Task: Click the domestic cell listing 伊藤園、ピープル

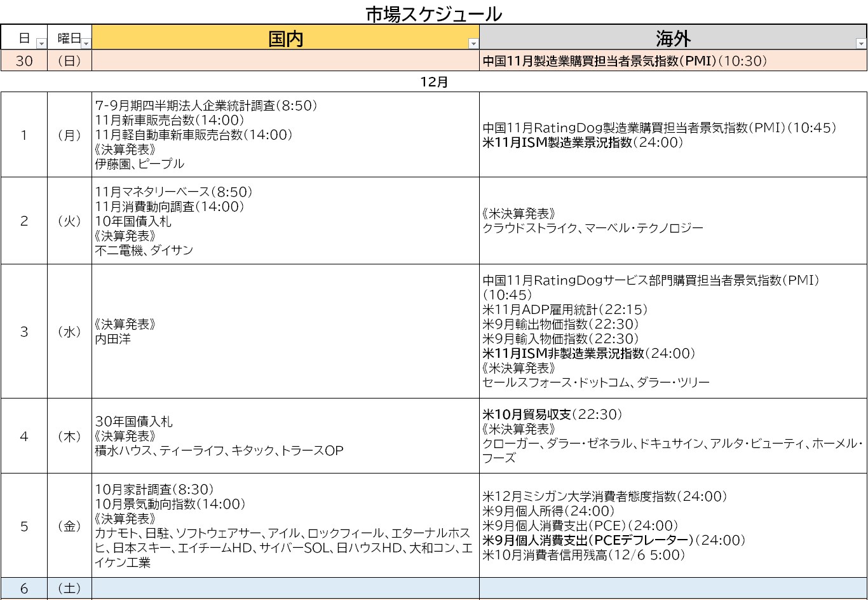Action: click(x=285, y=135)
